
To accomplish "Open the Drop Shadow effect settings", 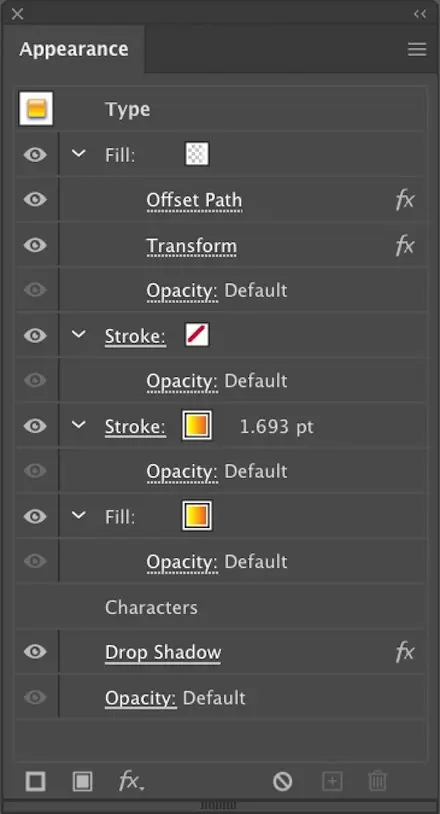I will [x=163, y=653].
